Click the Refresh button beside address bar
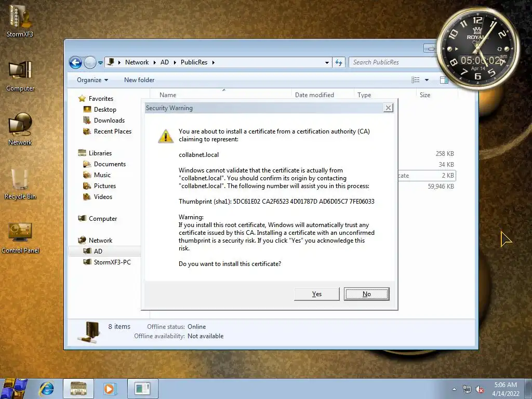 point(339,62)
